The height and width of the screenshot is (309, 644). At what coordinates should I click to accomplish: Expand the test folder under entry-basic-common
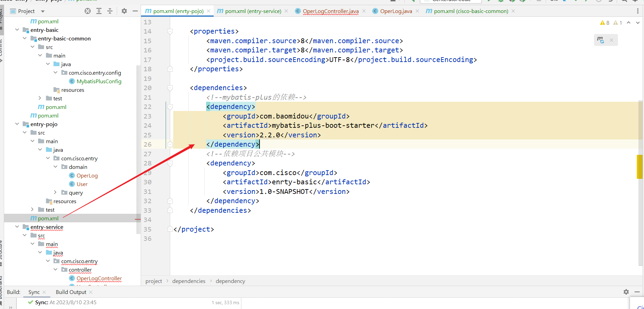[x=40, y=98]
